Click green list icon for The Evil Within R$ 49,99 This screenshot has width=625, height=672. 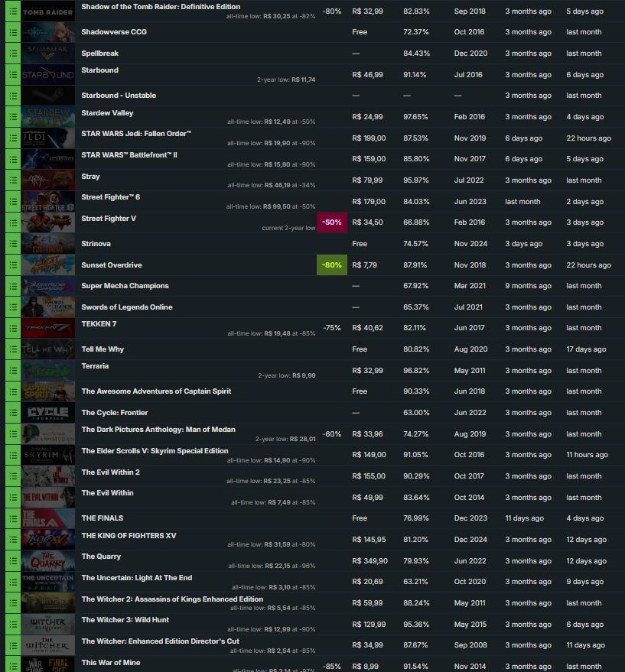click(x=13, y=497)
